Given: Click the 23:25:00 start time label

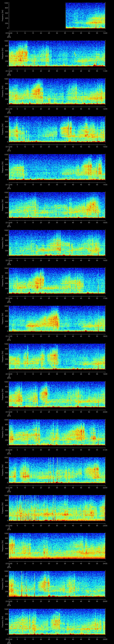Looking at the screenshot, I should click(9, 639).
